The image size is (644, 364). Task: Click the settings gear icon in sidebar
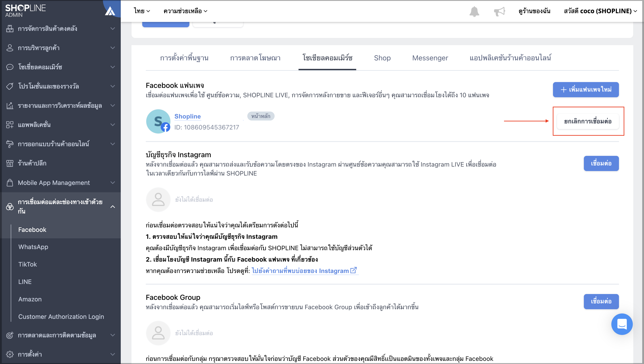tap(10, 354)
